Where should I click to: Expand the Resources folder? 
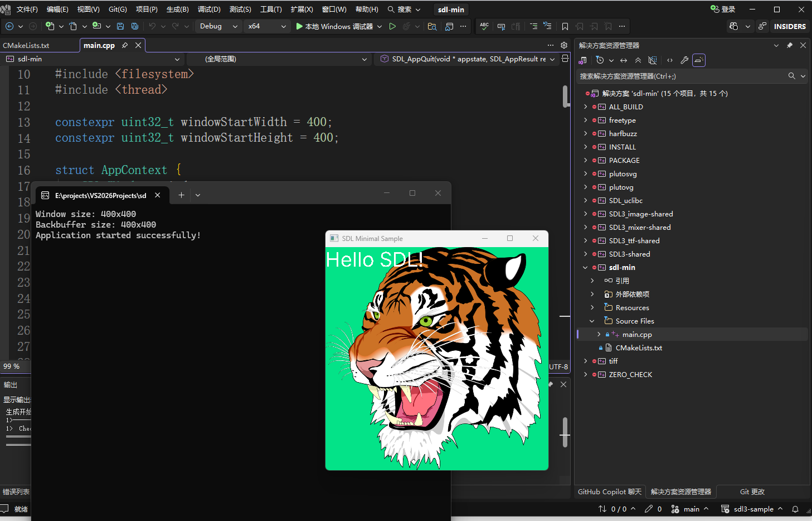pyautogui.click(x=592, y=307)
